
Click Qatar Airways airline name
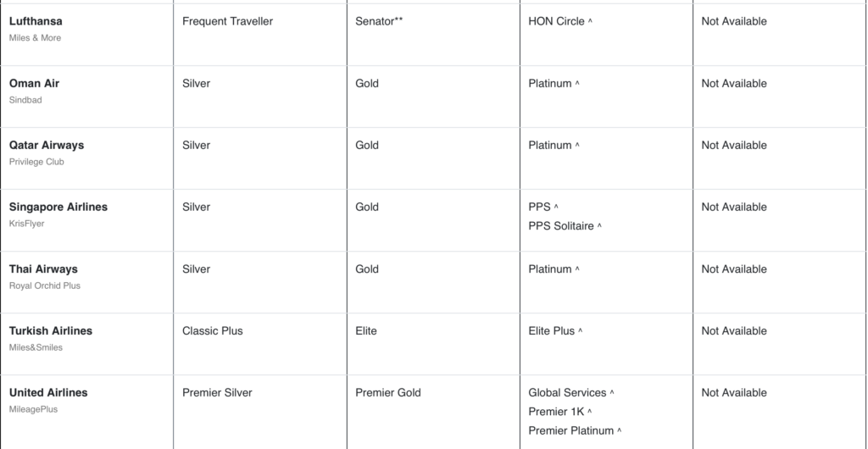(x=47, y=146)
